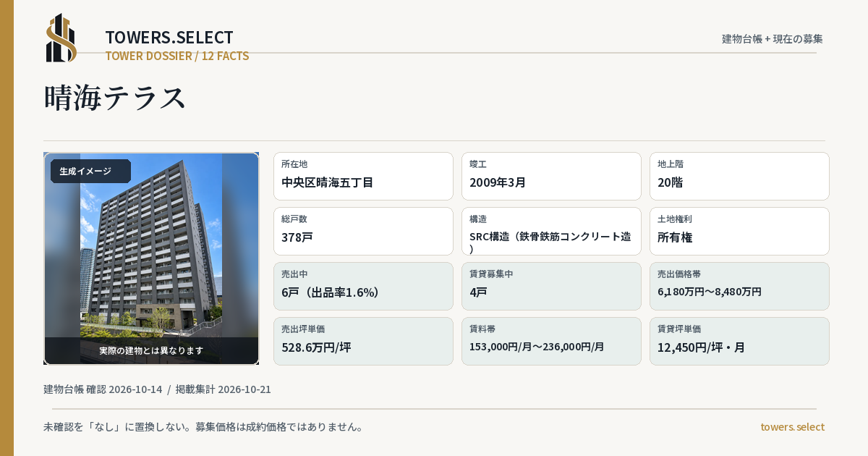This screenshot has height=456, width=868.
Task: Click the TOWERS.SELECT brand name
Action: coord(169,38)
